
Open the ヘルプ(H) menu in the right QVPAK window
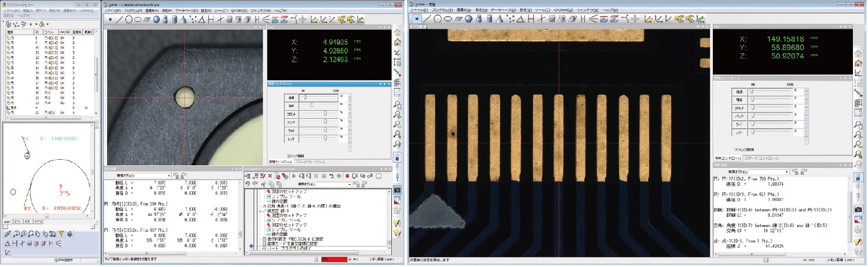pyautogui.click(x=610, y=10)
